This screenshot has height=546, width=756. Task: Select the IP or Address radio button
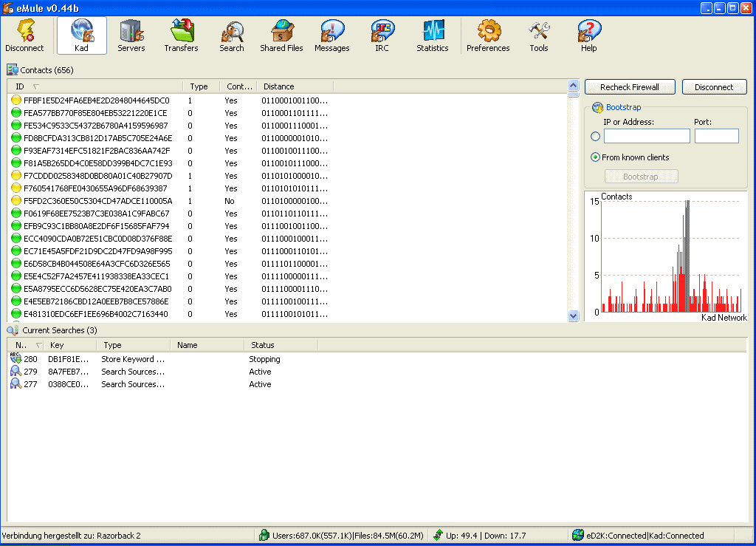pos(596,137)
